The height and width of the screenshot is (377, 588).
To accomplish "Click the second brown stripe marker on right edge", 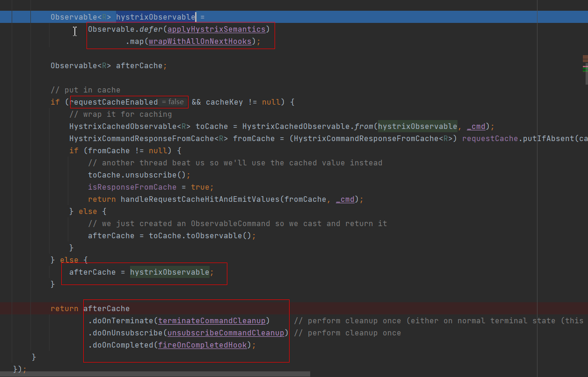I will point(585,61).
